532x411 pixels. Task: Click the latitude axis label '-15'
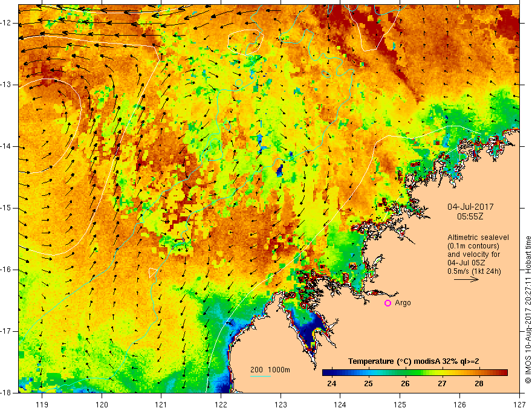pyautogui.click(x=6, y=208)
